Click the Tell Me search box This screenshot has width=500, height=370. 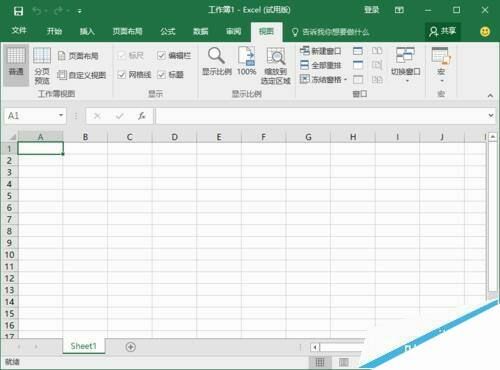point(331,32)
